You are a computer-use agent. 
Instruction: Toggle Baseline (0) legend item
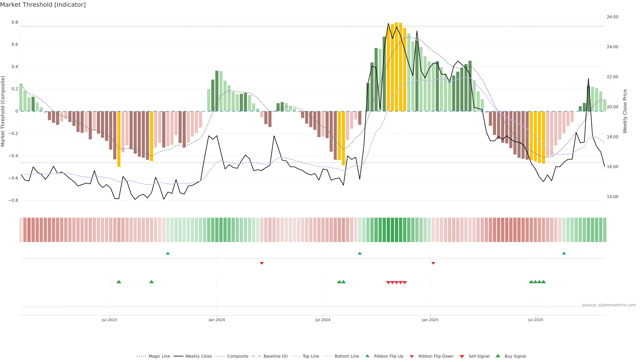[x=275, y=356]
